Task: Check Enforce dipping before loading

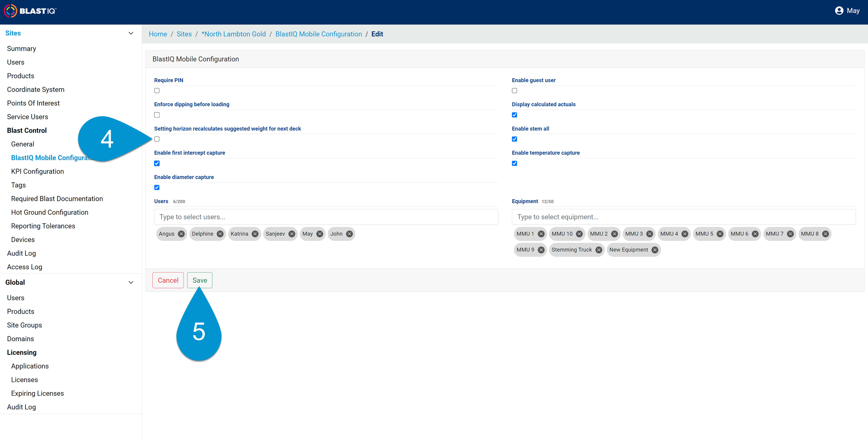Action: coord(157,115)
